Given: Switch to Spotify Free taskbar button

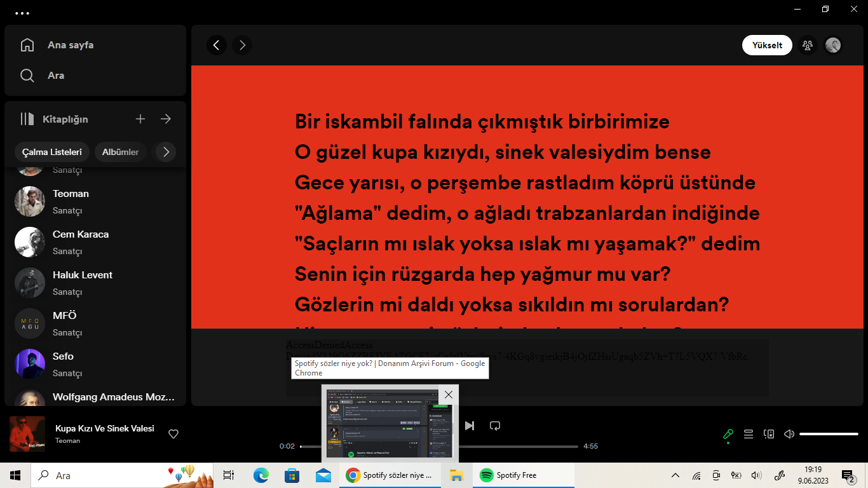Looking at the screenshot, I should [x=522, y=475].
